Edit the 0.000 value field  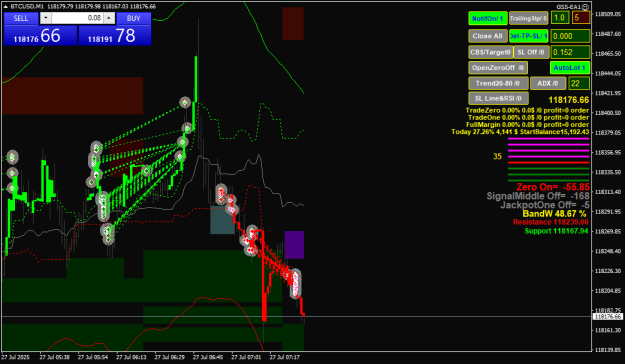coord(570,36)
